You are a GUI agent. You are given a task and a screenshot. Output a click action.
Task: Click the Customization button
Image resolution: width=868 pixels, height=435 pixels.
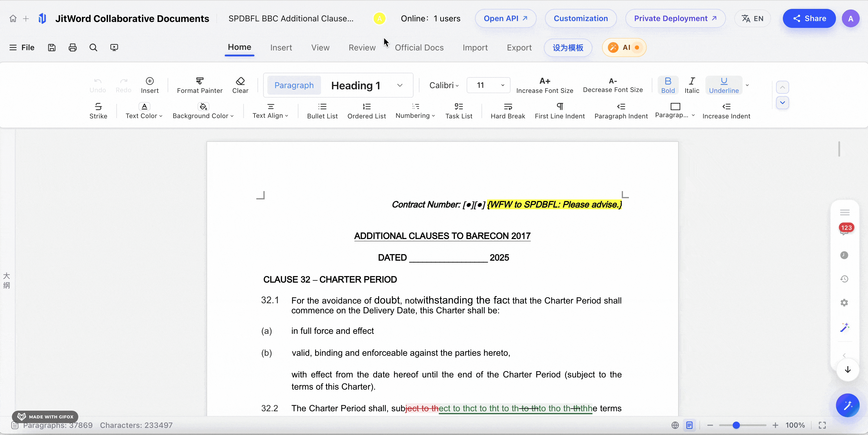pos(581,18)
